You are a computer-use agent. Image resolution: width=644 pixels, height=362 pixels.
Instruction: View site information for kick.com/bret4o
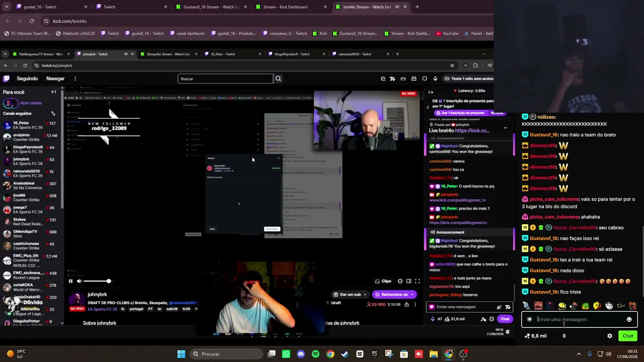tap(46, 21)
